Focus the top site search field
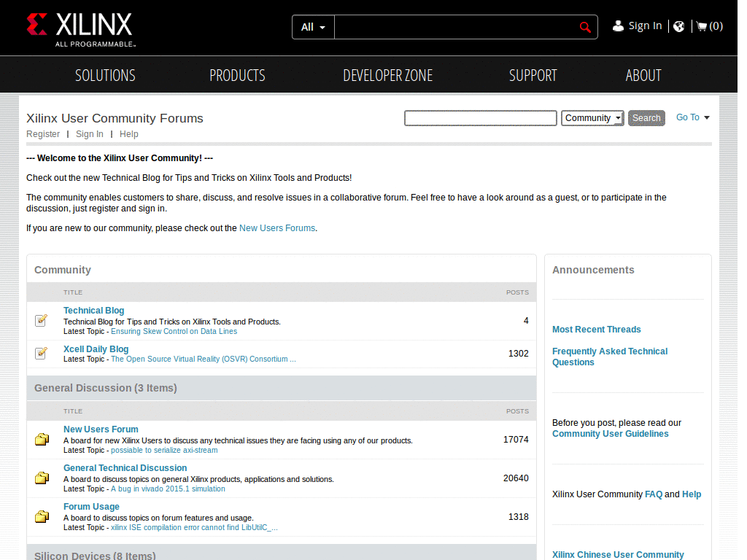This screenshot has height=560, width=747. pyautogui.click(x=457, y=27)
